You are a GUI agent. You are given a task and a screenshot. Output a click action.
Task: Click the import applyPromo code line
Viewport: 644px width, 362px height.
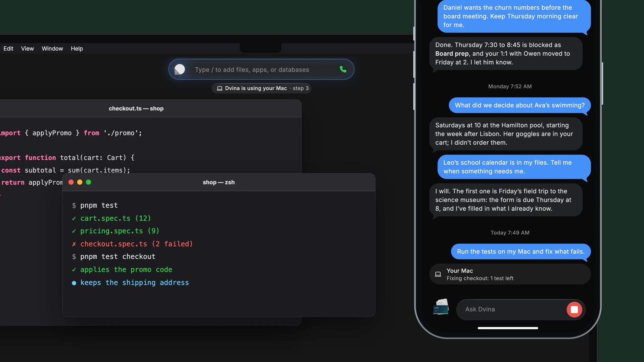pos(71,133)
